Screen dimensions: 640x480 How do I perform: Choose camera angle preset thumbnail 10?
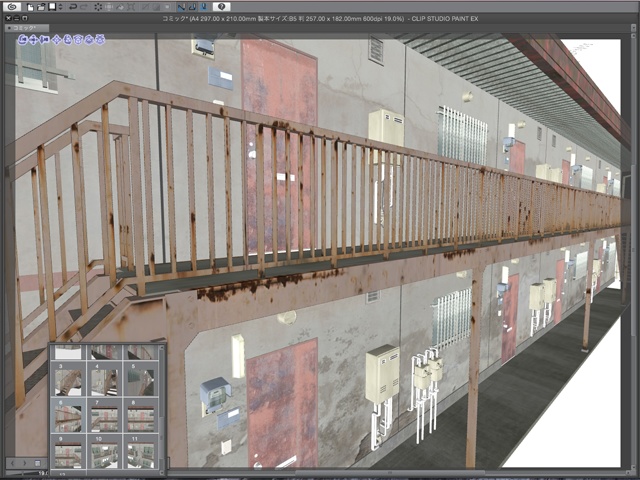[104, 452]
